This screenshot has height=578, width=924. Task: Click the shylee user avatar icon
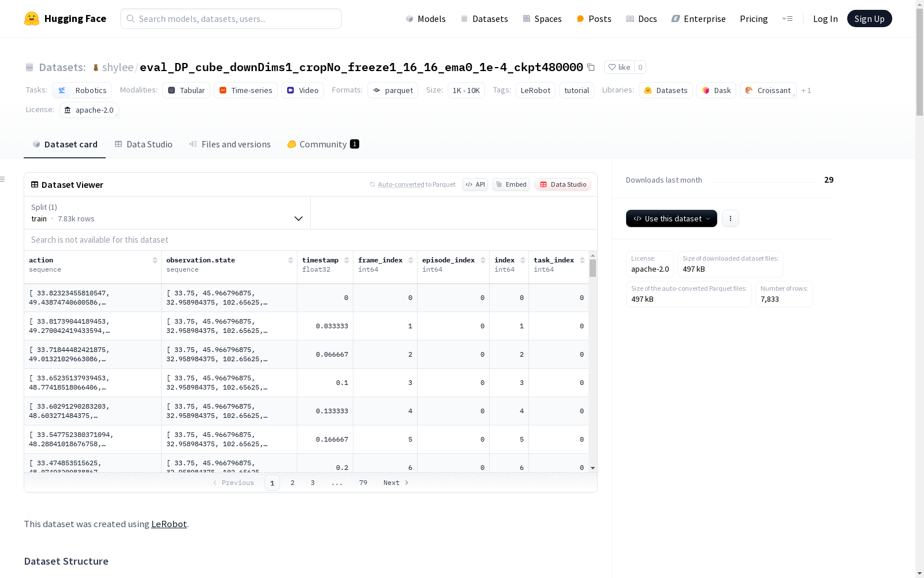96,68
